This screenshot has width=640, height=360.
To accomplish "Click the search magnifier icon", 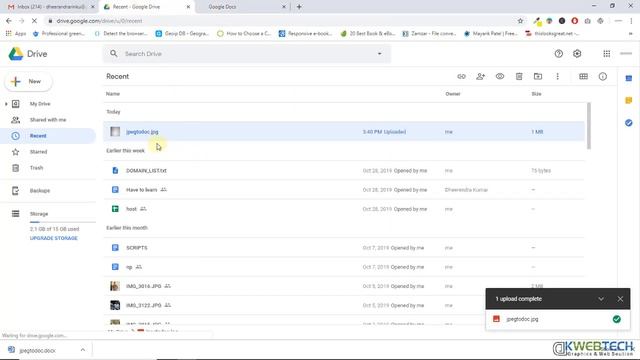I will (x=113, y=53).
